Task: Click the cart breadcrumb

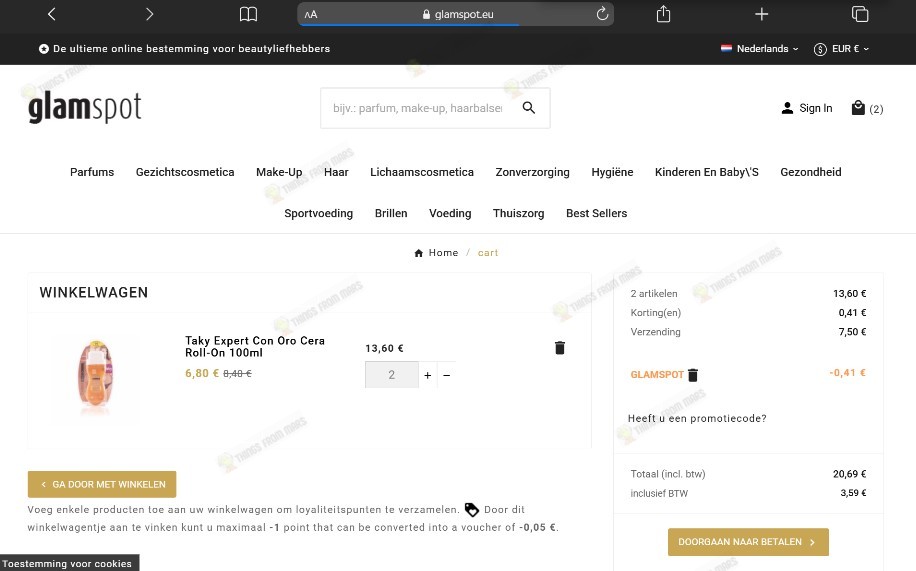Action: pyautogui.click(x=488, y=253)
